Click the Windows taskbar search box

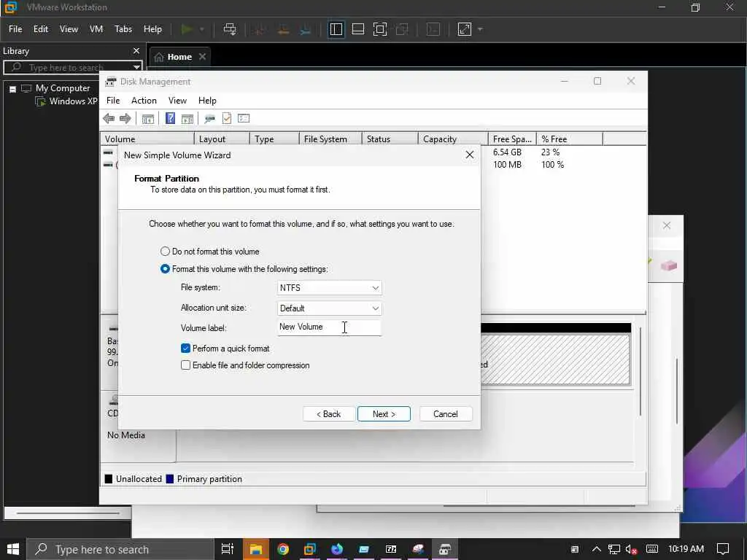click(120, 549)
